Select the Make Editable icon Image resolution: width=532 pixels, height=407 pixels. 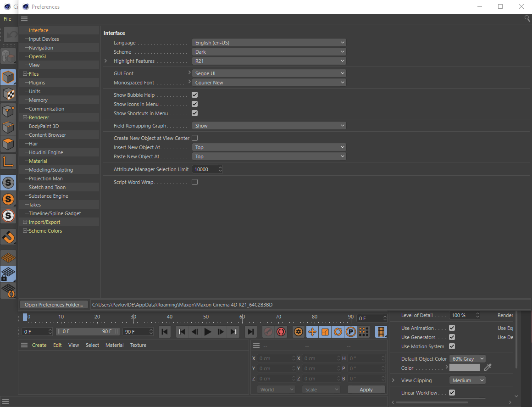[8, 56]
